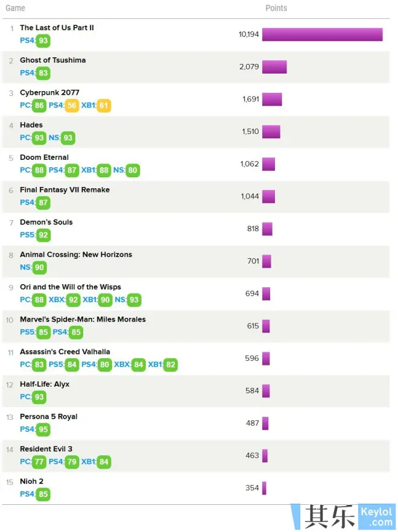398x532 pixels.
Task: Click Doom Eternal NS score badge 80
Action: tap(133, 171)
